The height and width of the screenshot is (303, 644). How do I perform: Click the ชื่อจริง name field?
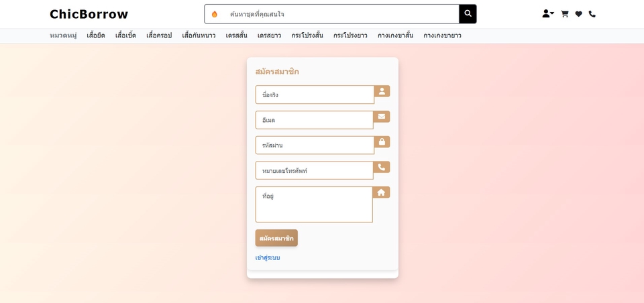[x=315, y=95]
